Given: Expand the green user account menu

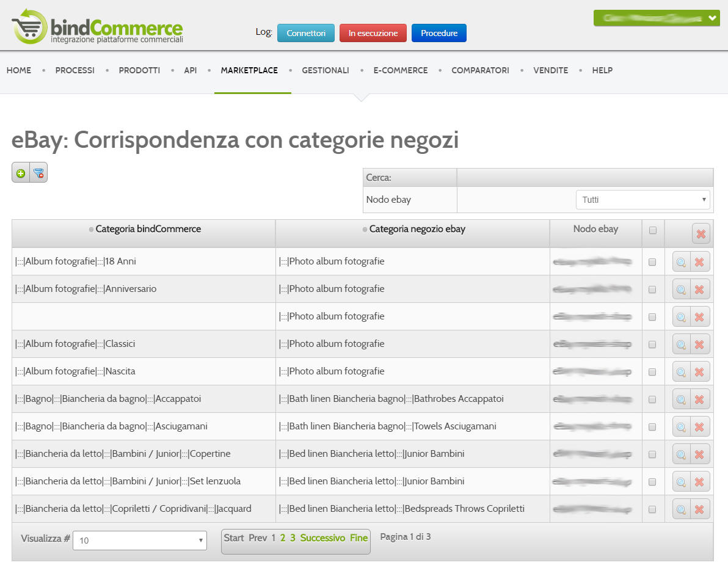Looking at the screenshot, I should click(657, 18).
